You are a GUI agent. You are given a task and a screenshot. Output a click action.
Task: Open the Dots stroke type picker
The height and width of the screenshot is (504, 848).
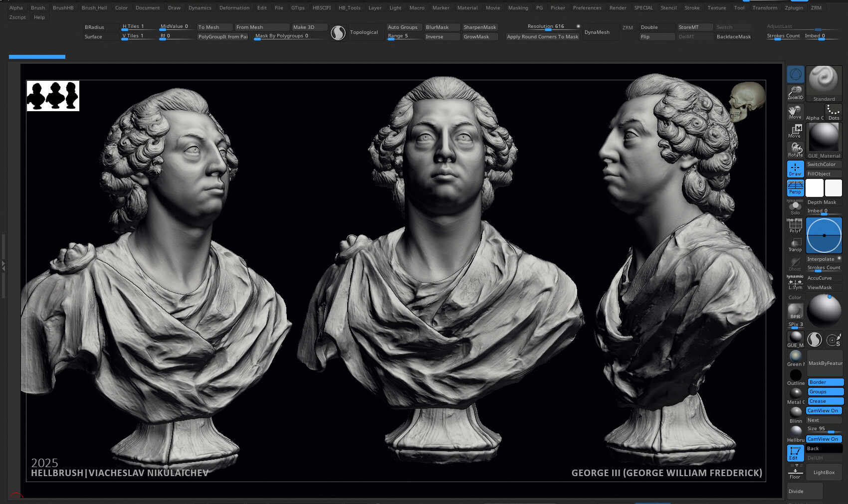point(834,112)
